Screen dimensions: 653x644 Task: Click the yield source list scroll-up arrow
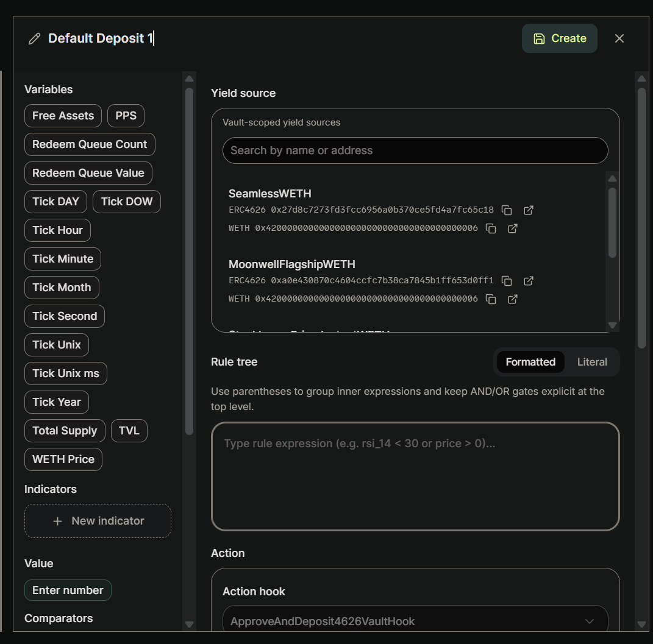612,179
